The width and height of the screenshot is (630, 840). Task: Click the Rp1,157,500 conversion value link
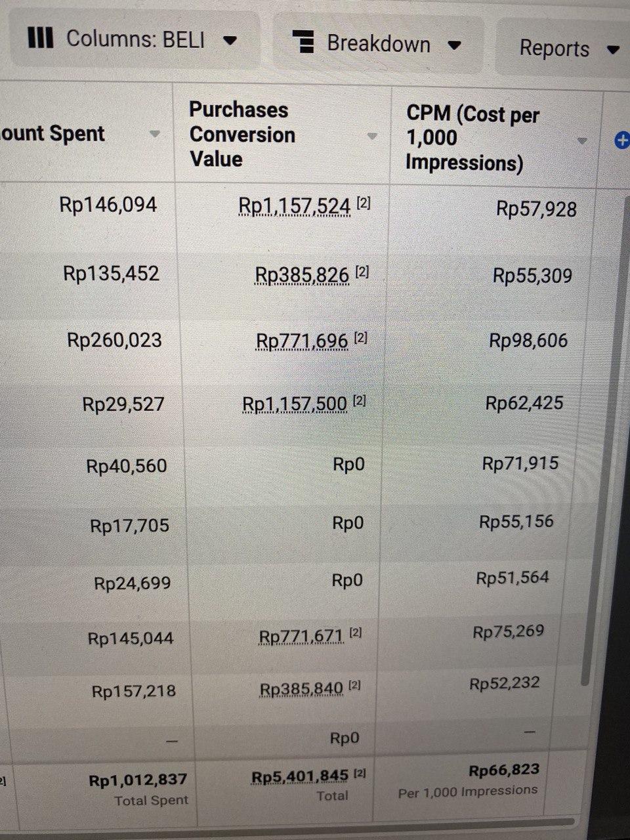295,404
